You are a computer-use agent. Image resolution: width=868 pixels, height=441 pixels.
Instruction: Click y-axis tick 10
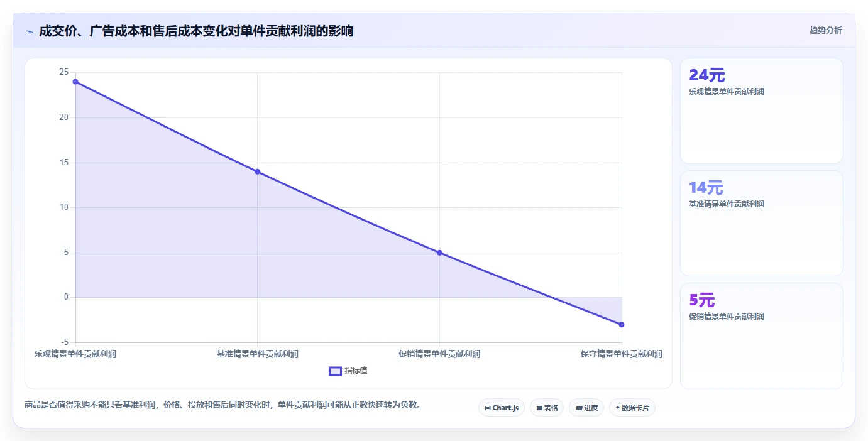pos(63,207)
